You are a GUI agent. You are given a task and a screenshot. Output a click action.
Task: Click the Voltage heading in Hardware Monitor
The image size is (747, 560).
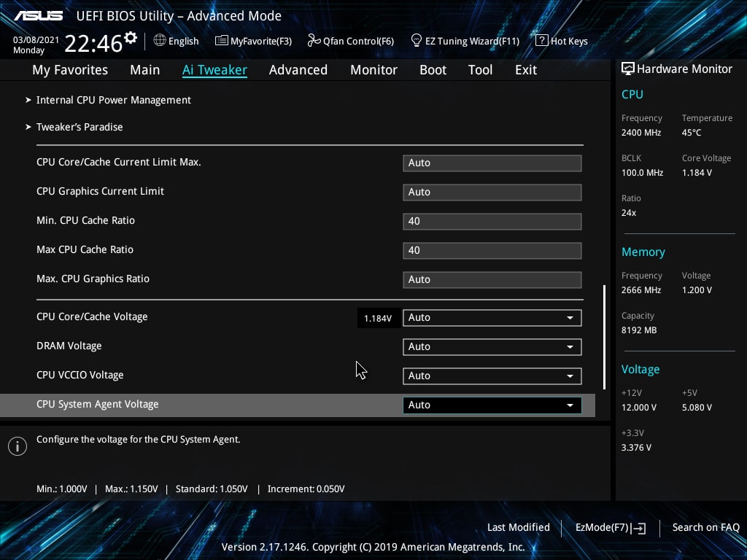[640, 370]
